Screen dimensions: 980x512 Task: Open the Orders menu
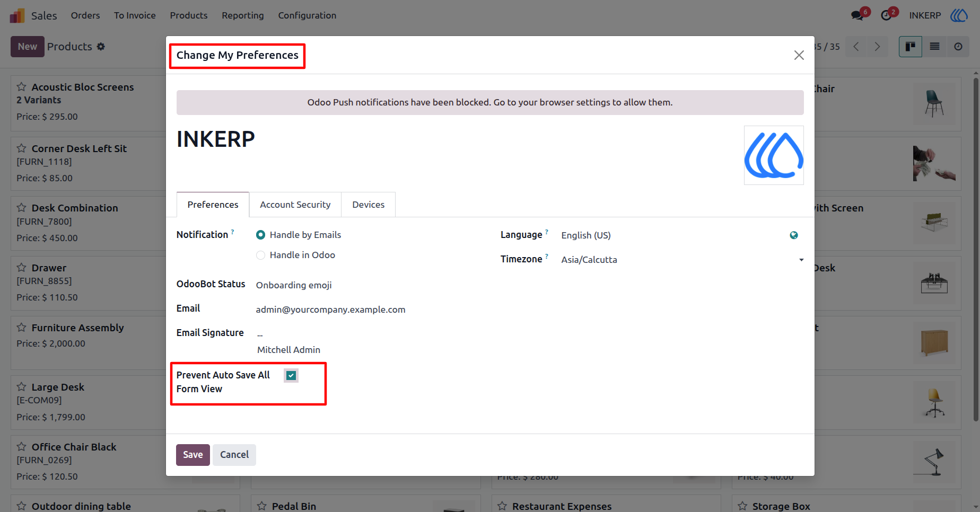pyautogui.click(x=85, y=15)
